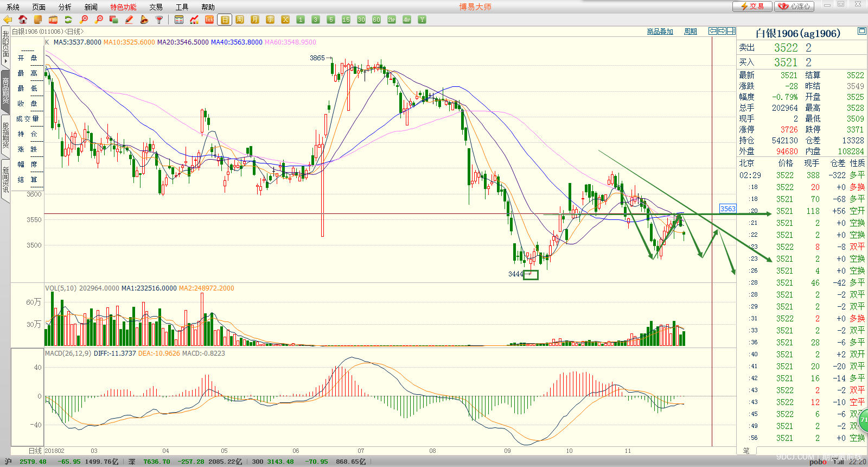Click the green refresh arrows icon
Screen dimensions: 868x467
[x=68, y=20]
